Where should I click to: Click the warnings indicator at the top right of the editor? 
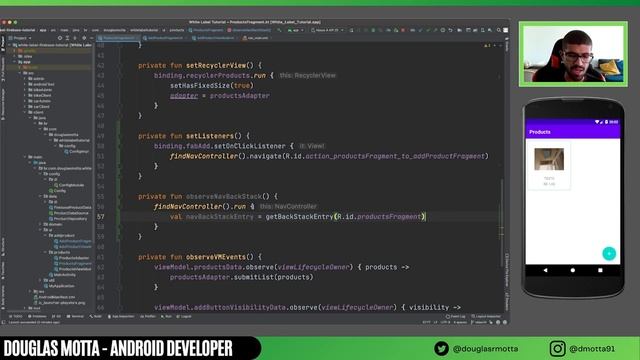coord(487,45)
